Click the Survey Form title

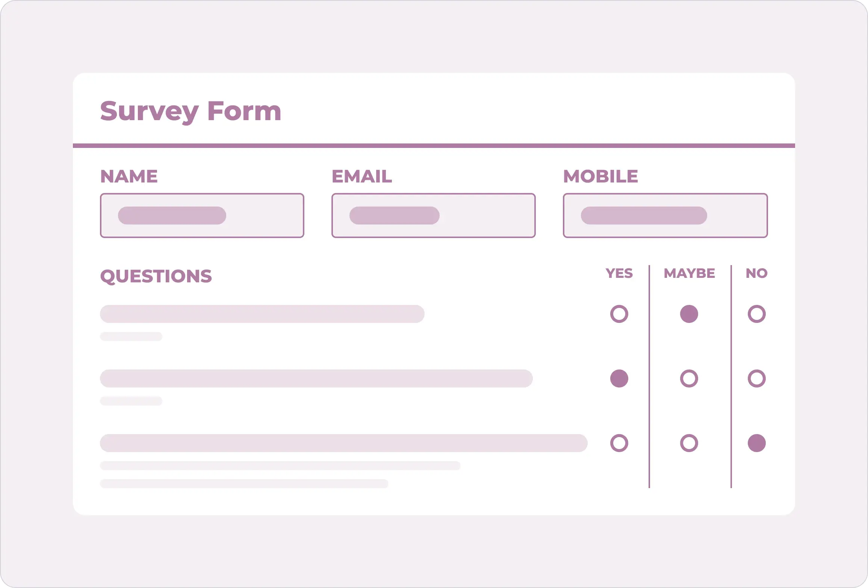pyautogui.click(x=191, y=112)
